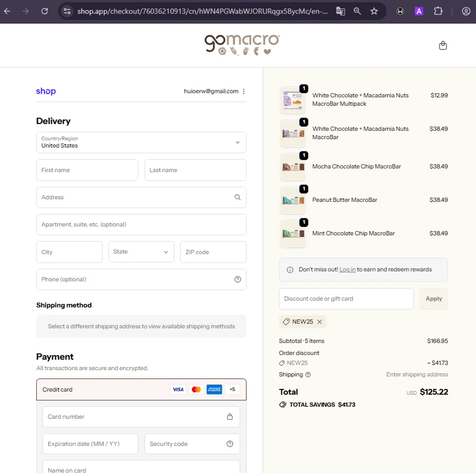The image size is (476, 473).
Task: Focus the Phone (optional) field
Action: [x=141, y=279]
